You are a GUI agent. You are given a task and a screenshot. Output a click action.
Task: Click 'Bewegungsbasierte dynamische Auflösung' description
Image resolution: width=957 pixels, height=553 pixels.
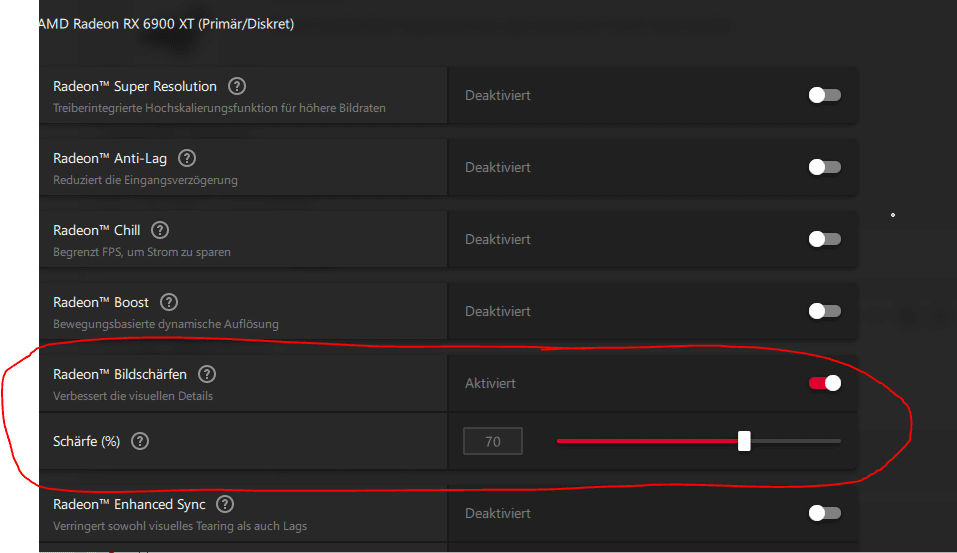point(166,324)
